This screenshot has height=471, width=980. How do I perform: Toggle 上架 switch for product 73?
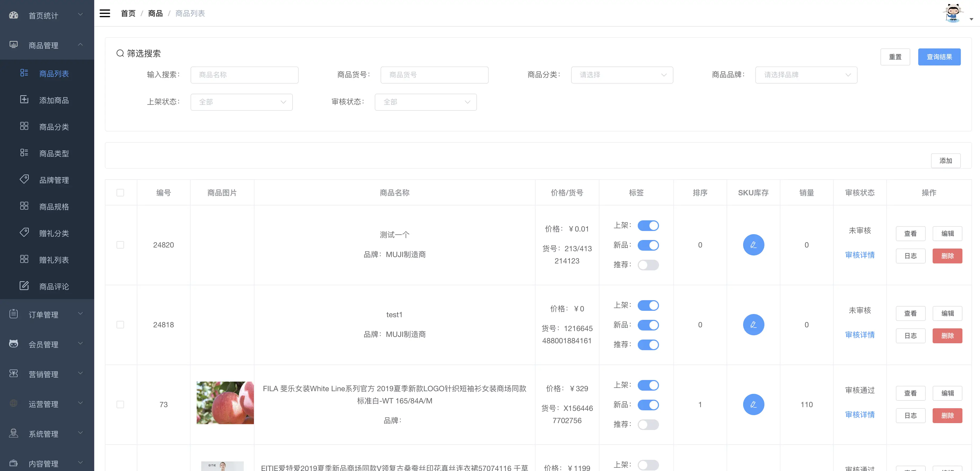[x=648, y=385]
